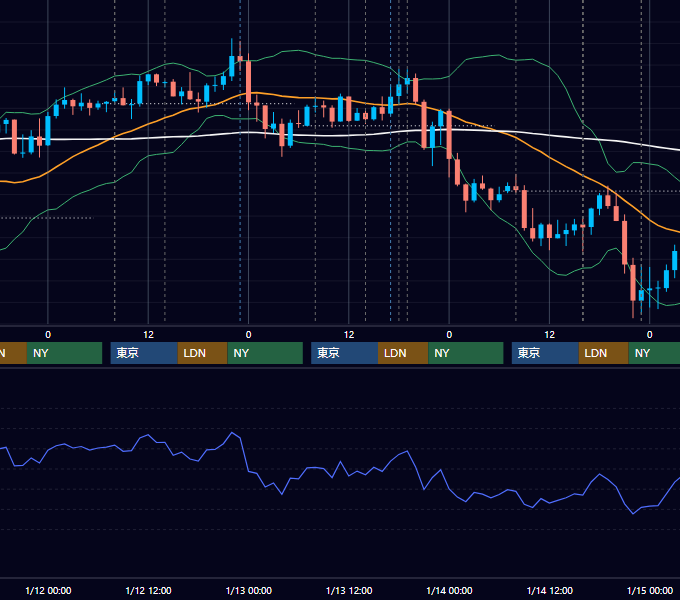The image size is (680, 600).
Task: Select the LDN session block on 1/14
Action: pyautogui.click(x=604, y=353)
